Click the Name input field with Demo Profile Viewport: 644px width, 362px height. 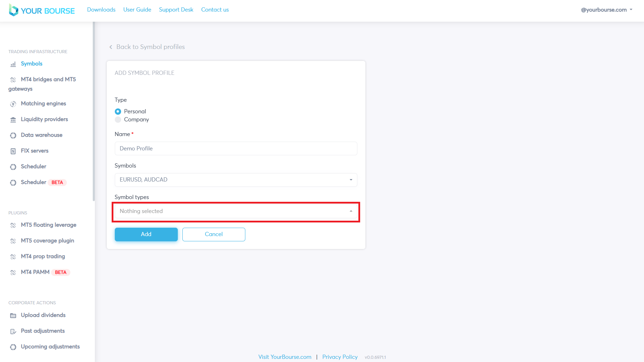[236, 148]
